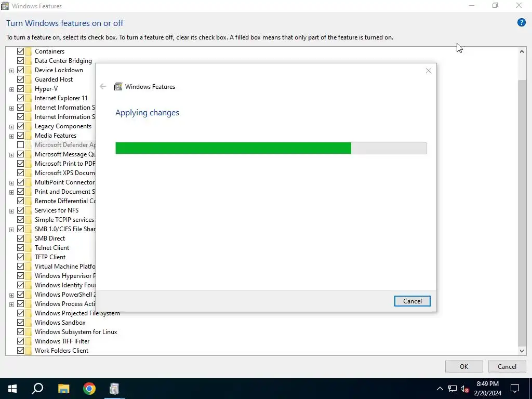The height and width of the screenshot is (399, 532).
Task: Select Windows Projected File System row
Action: 77,313
